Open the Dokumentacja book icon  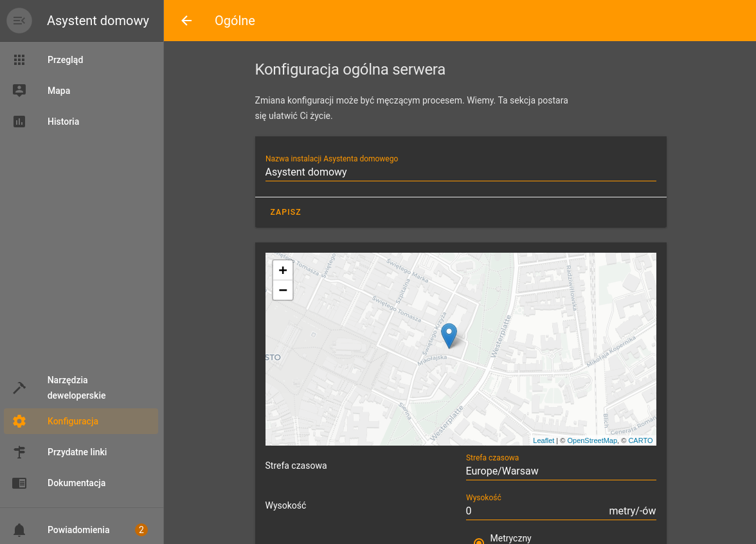[19, 483]
